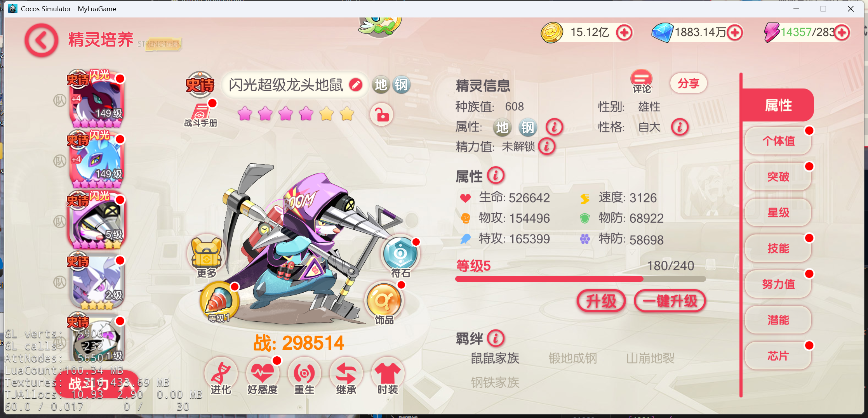Click the 分享 share button
This screenshot has width=868, height=418.
point(688,83)
